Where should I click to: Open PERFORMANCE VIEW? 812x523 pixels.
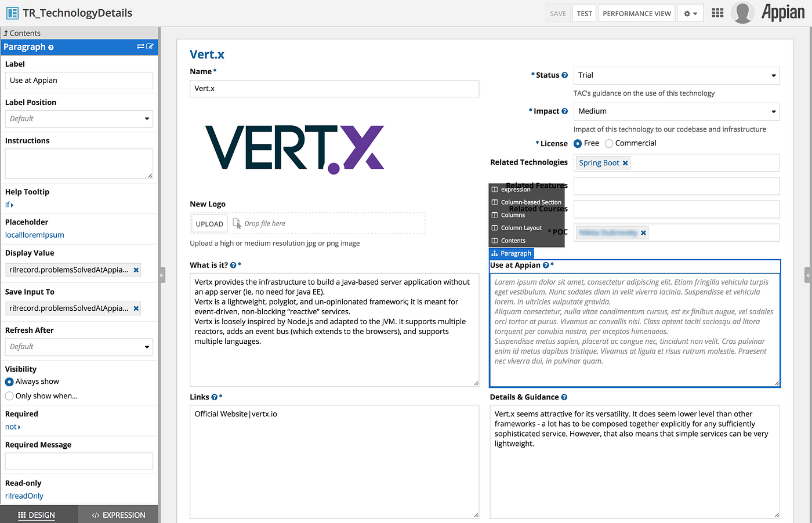point(637,13)
